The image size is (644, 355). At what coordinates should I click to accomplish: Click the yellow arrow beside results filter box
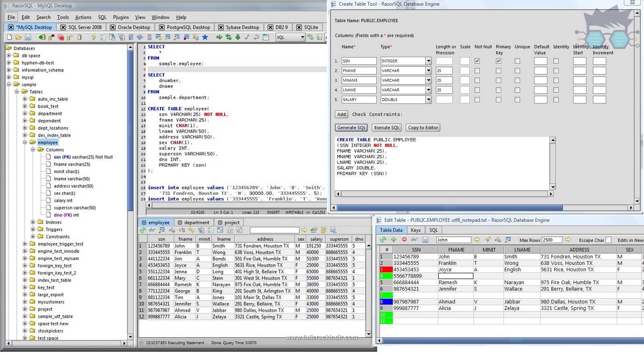(304, 230)
